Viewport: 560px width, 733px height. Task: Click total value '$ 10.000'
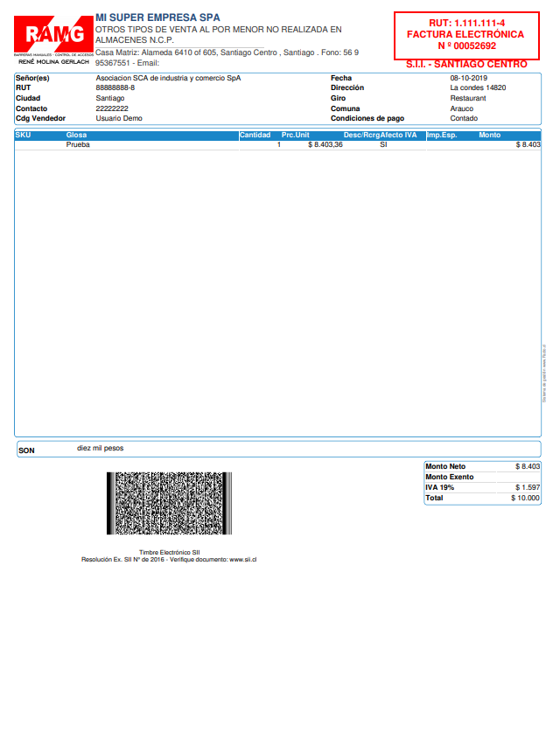525,499
